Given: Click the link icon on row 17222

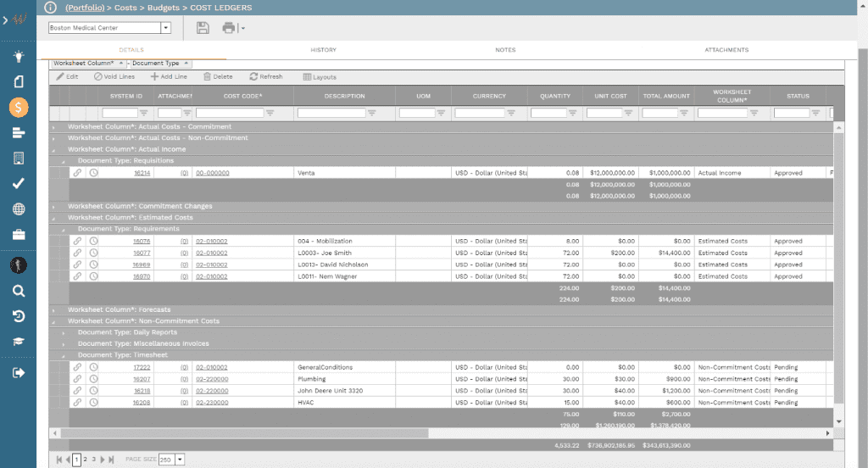Looking at the screenshot, I should point(77,367).
